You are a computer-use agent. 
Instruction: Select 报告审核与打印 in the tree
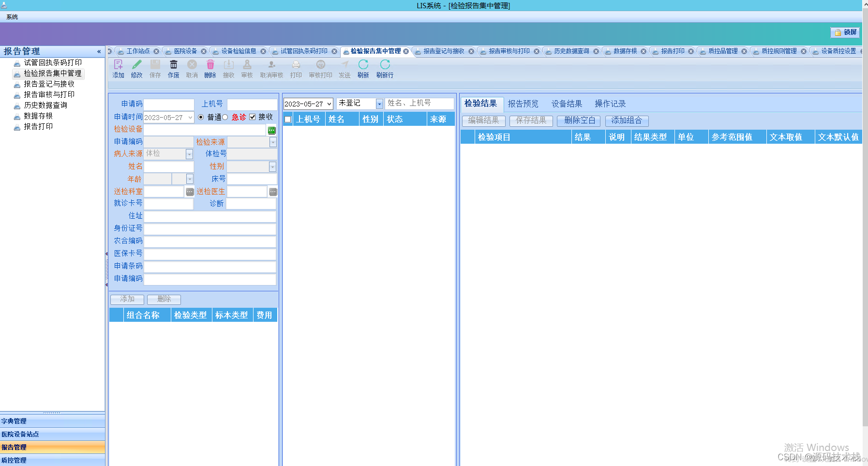click(49, 95)
